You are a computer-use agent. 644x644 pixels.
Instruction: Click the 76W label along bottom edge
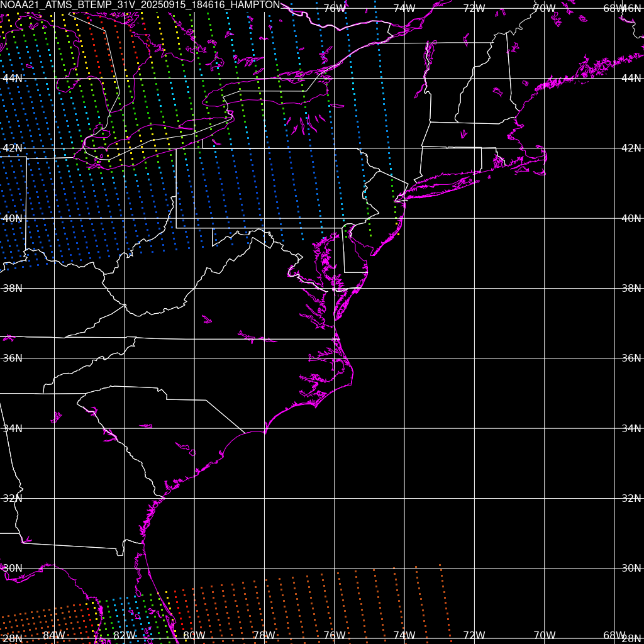pyautogui.click(x=335, y=635)
